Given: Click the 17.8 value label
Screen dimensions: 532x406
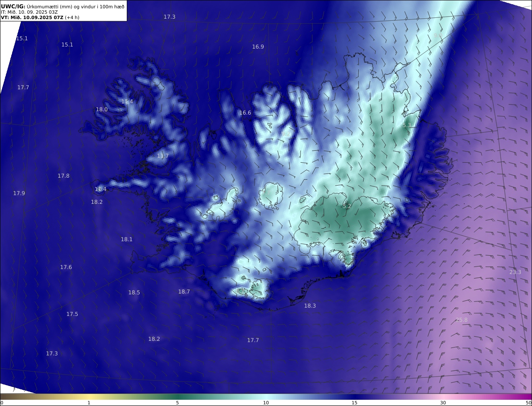Looking at the screenshot, I should pos(64,176).
